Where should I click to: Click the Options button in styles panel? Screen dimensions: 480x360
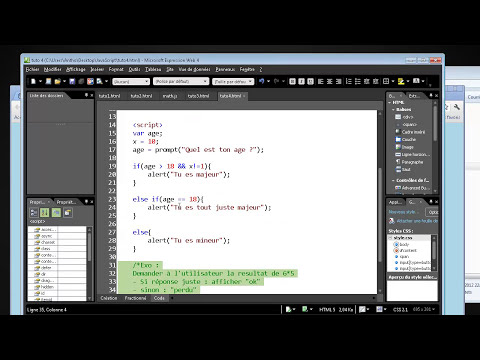click(432, 212)
